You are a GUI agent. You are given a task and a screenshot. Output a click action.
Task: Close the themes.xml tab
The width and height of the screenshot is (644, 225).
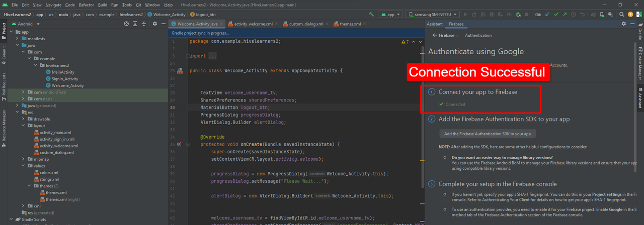365,24
